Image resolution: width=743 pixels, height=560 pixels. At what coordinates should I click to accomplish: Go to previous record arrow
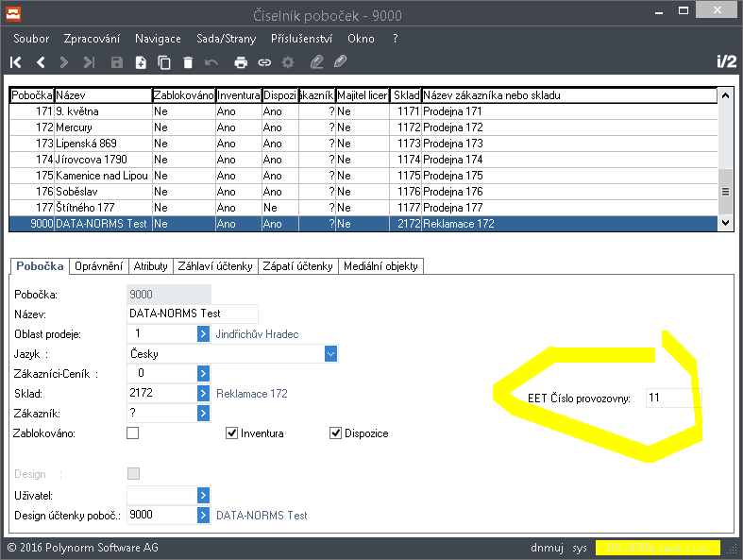pyautogui.click(x=41, y=62)
